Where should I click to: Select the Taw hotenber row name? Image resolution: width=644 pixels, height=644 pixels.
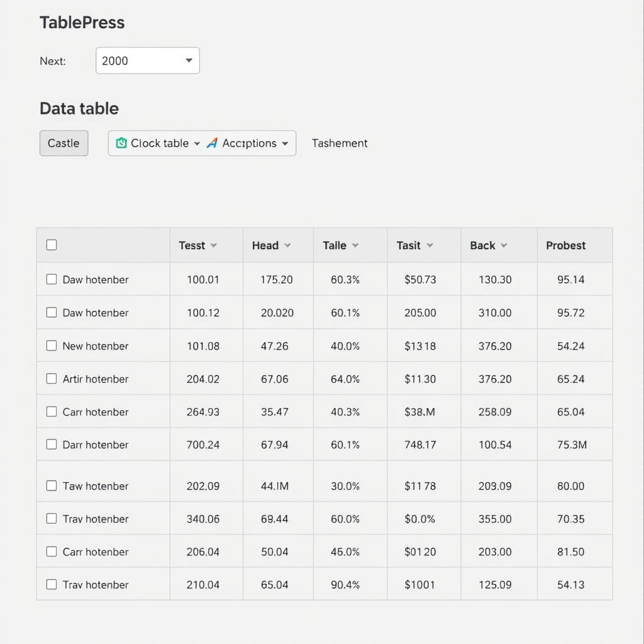point(96,486)
